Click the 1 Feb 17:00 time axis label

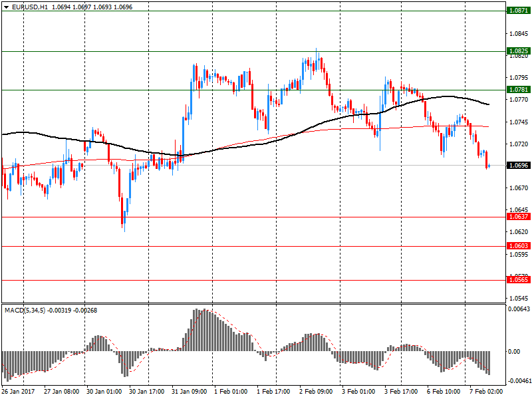pyautogui.click(x=273, y=392)
